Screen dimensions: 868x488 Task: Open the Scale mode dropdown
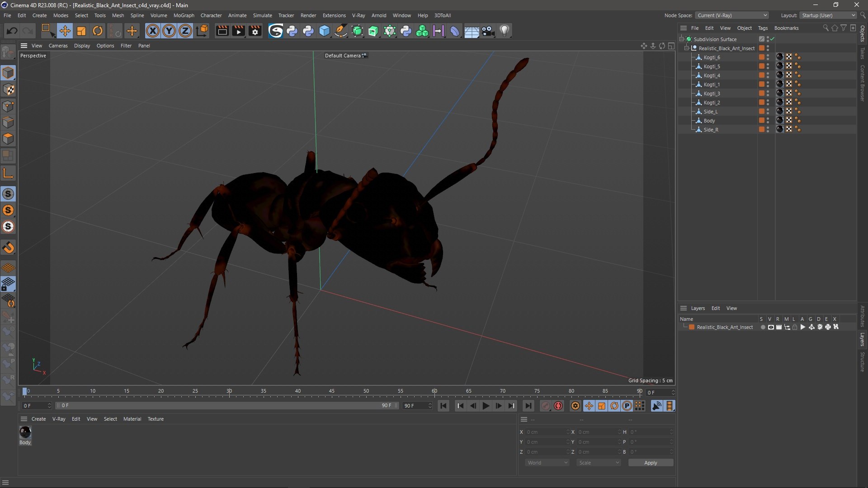click(599, 463)
